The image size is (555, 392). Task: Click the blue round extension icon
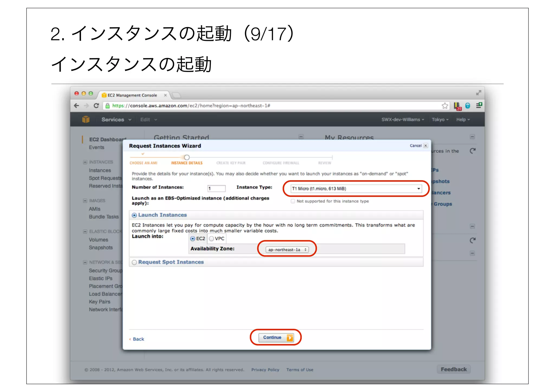pos(468,106)
